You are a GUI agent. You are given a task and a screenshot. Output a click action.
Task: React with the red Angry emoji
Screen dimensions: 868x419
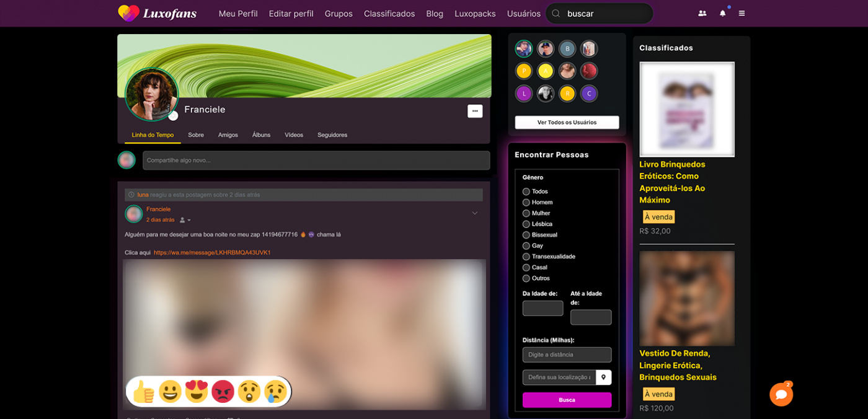(223, 391)
